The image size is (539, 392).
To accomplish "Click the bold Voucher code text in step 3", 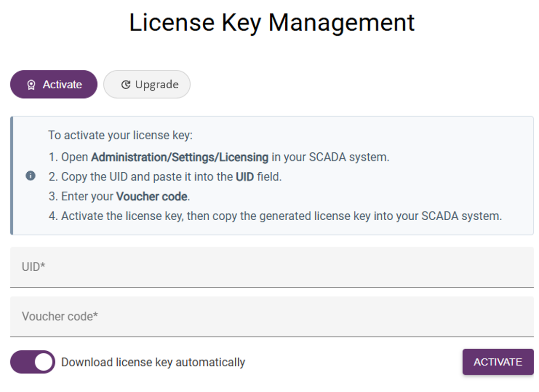I will (x=151, y=196).
